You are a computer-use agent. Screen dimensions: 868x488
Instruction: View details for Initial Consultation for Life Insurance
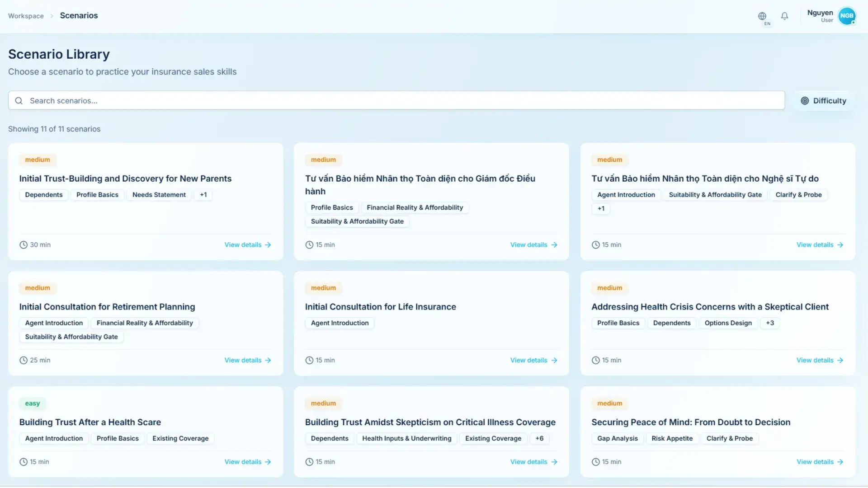pos(534,361)
